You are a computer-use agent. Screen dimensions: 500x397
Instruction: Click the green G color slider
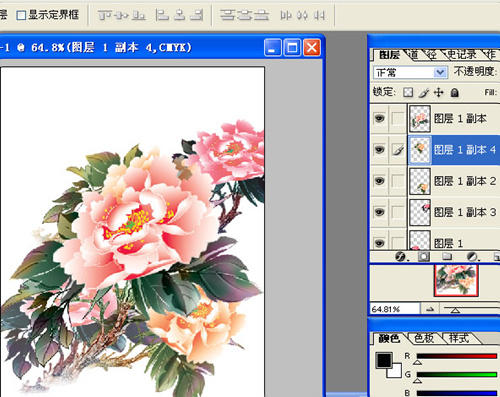(x=456, y=375)
